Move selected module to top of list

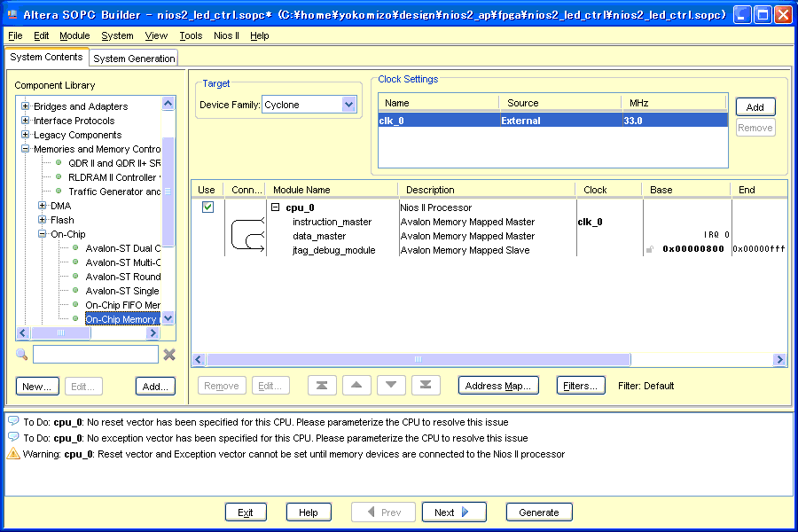click(322, 386)
